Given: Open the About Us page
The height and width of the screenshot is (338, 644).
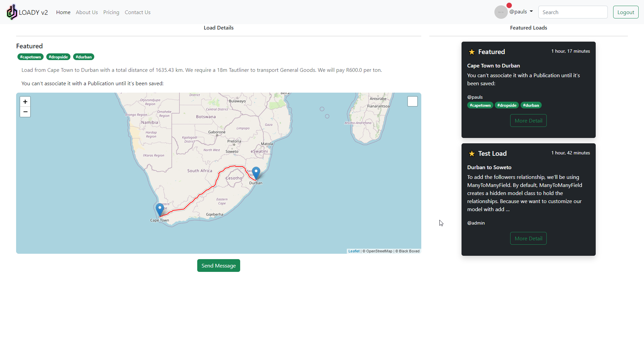Looking at the screenshot, I should click(x=87, y=12).
